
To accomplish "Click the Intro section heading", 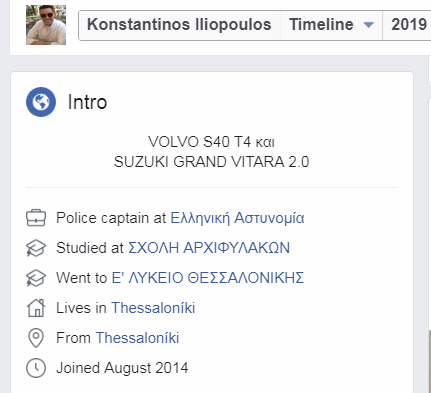I will pyautogui.click(x=87, y=102).
